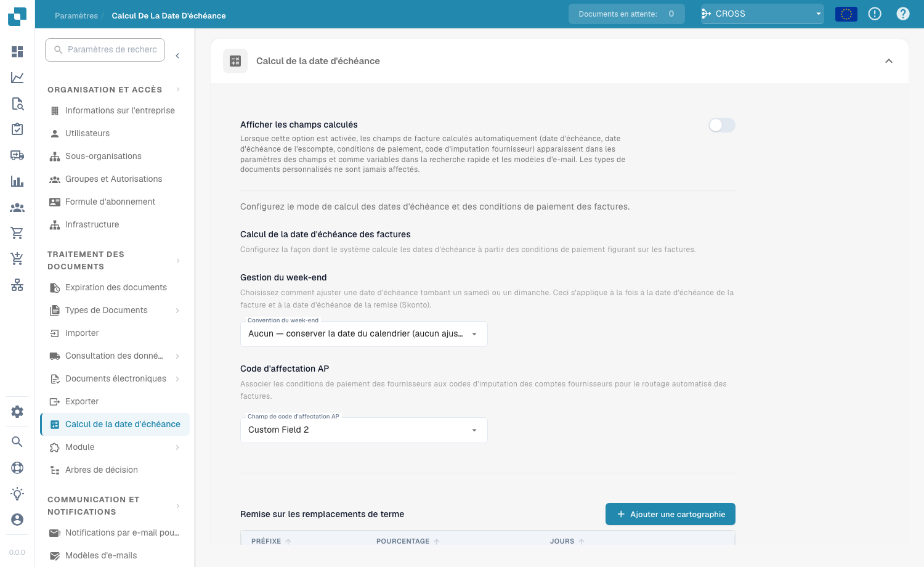Open the CROSS organisation selector
The height and width of the screenshot is (567, 924).
coord(763,14)
